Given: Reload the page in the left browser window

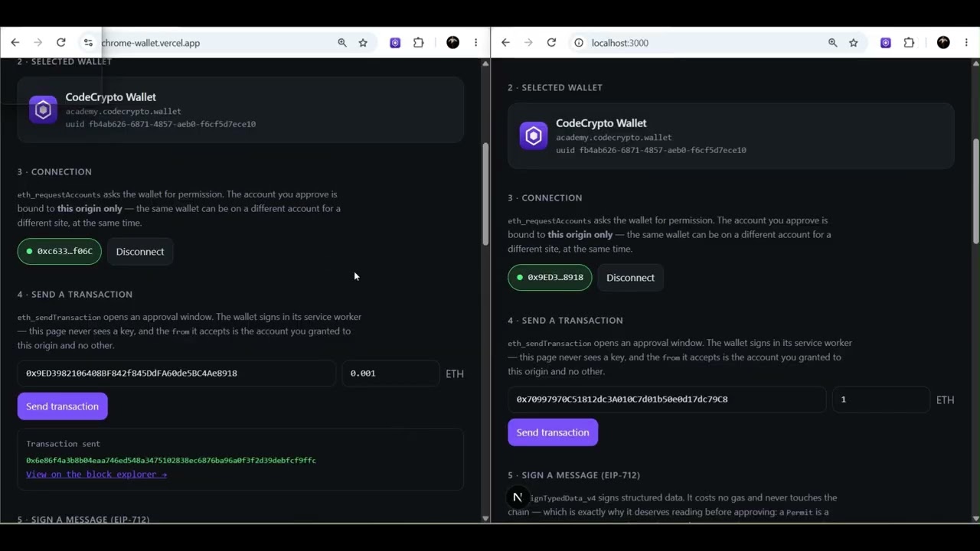Looking at the screenshot, I should 61,43.
